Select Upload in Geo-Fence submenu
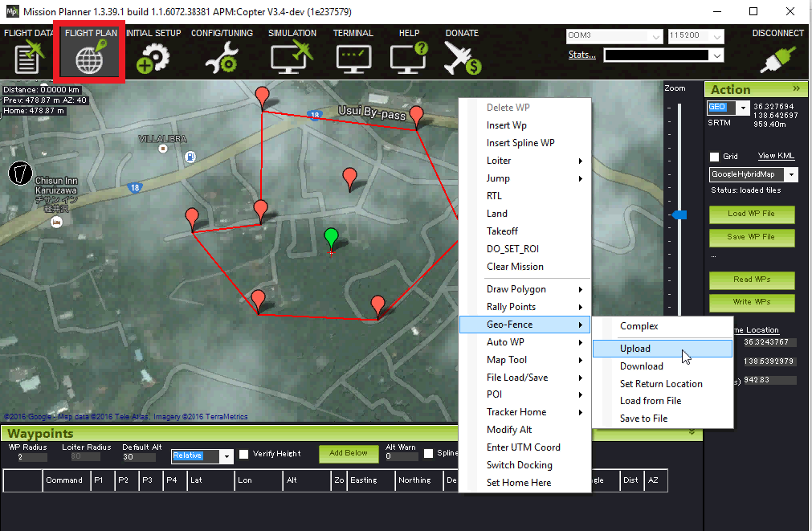Screen dimensions: 812x531 [635, 349]
